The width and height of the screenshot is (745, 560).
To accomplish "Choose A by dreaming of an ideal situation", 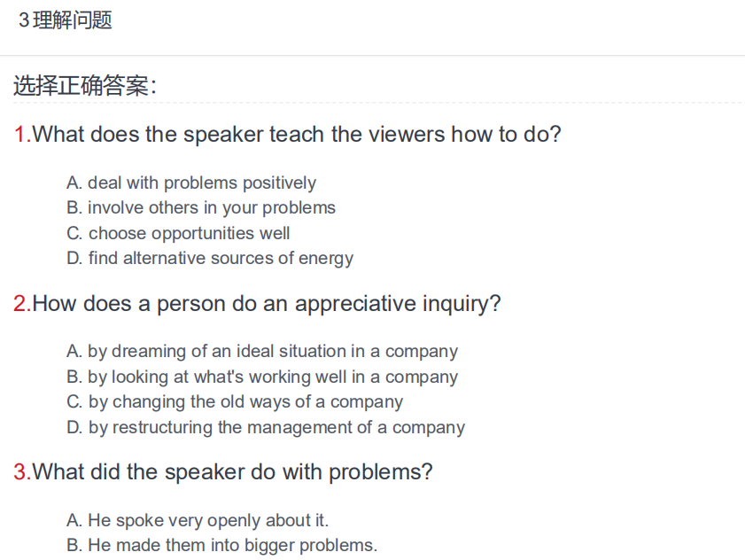I will click(262, 352).
